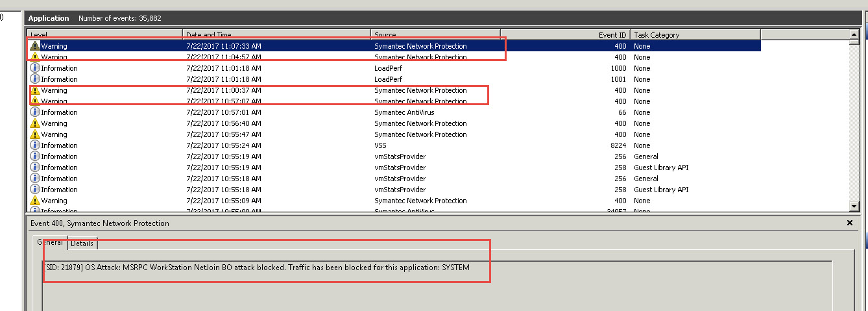Screen dimensions: 868x311
Task: Click the event list scroll up arrow
Action: (854, 34)
